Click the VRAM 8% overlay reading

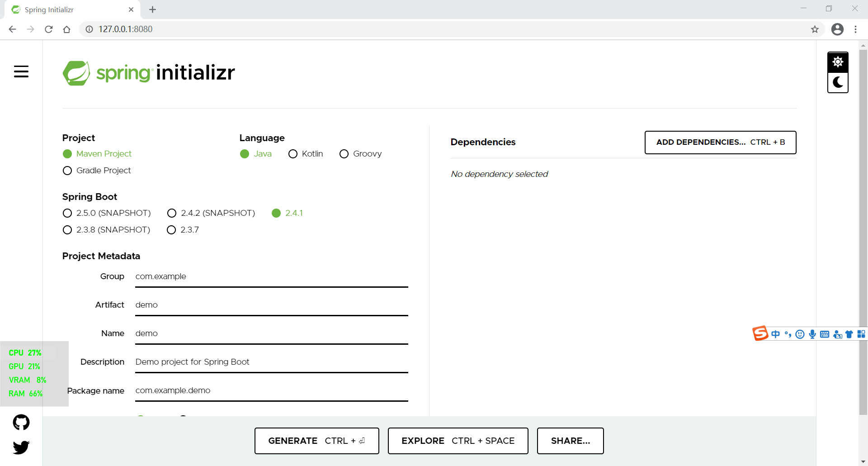pyautogui.click(x=28, y=380)
